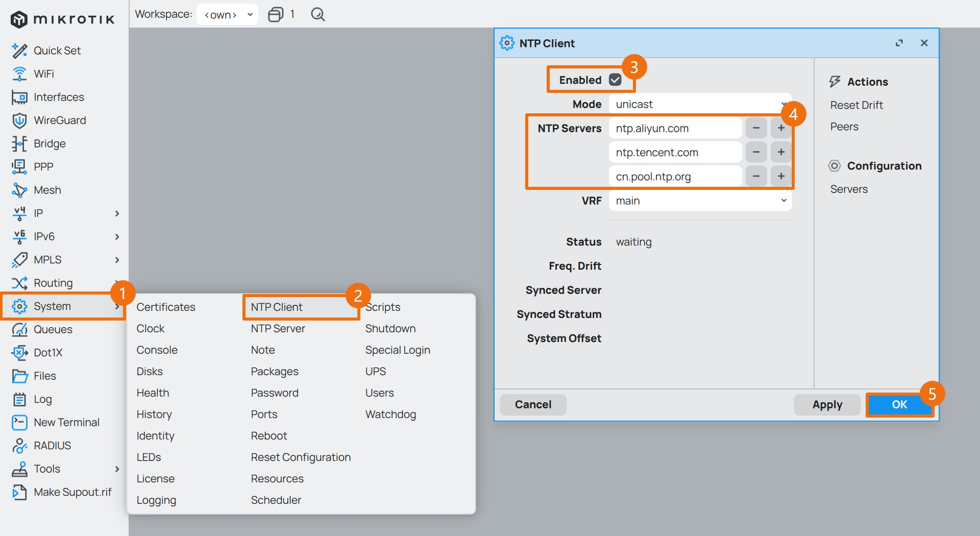Click the Dot1X icon in sidebar

pos(19,353)
